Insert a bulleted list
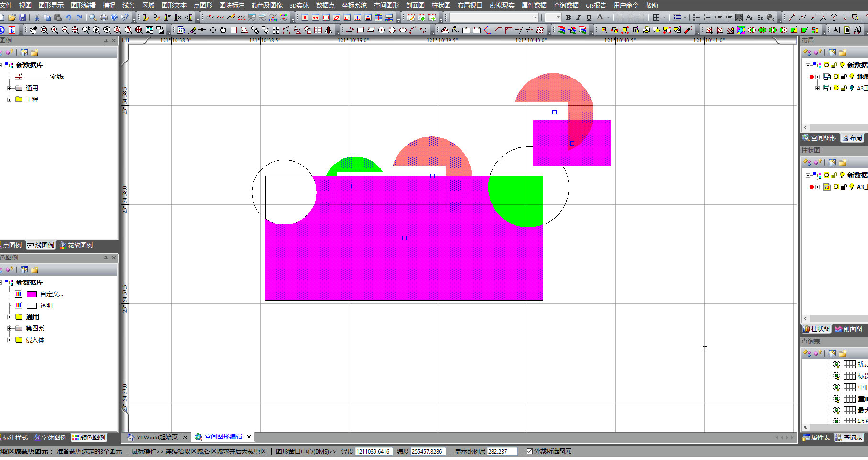Screen dimensions: 868x460 696,17
